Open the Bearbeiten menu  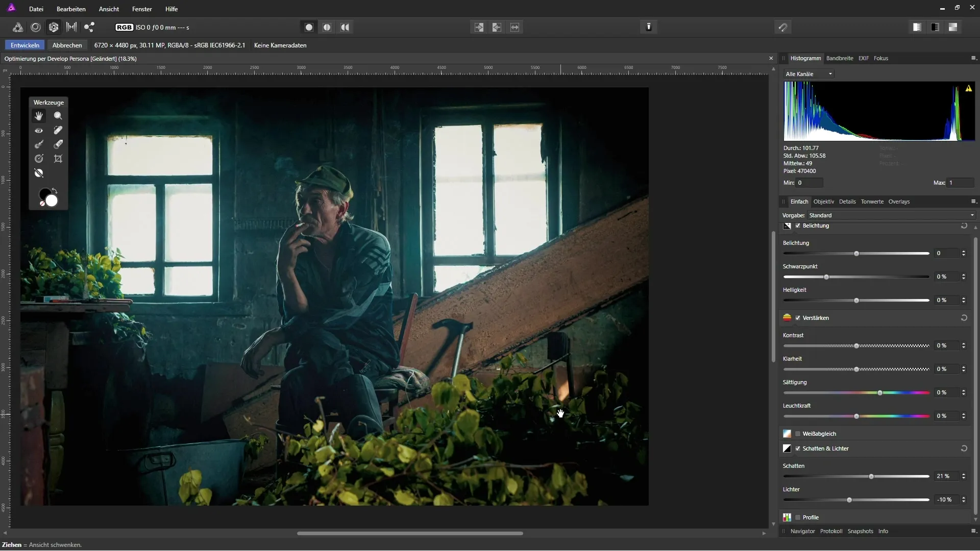pos(71,9)
